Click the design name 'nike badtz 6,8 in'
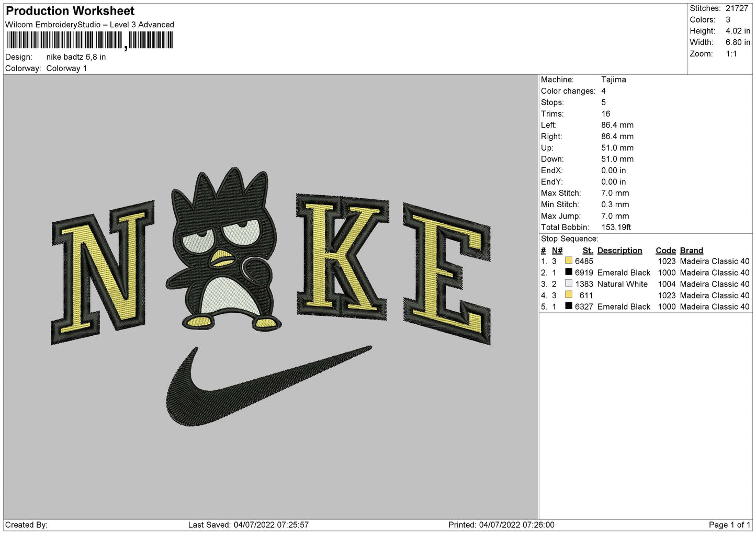 (x=76, y=57)
